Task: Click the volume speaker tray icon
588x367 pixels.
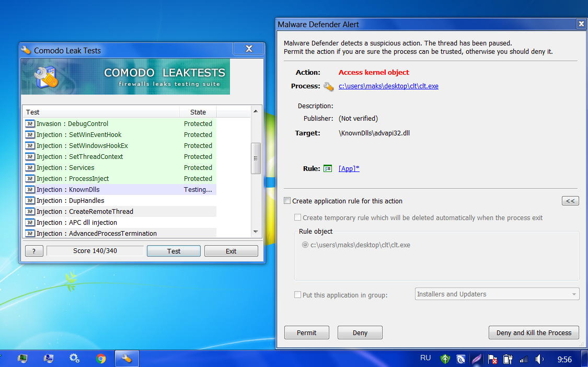Action: coord(539,359)
